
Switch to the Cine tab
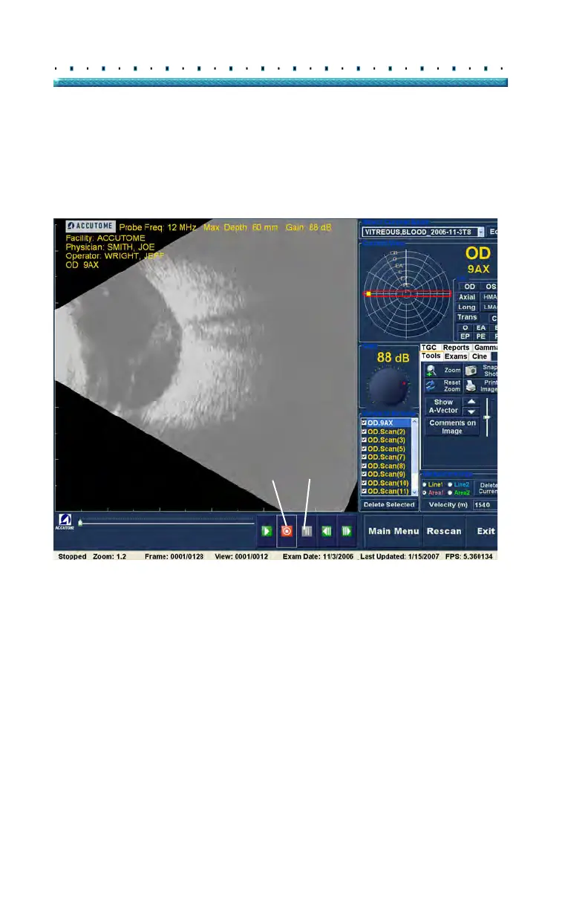(480, 356)
